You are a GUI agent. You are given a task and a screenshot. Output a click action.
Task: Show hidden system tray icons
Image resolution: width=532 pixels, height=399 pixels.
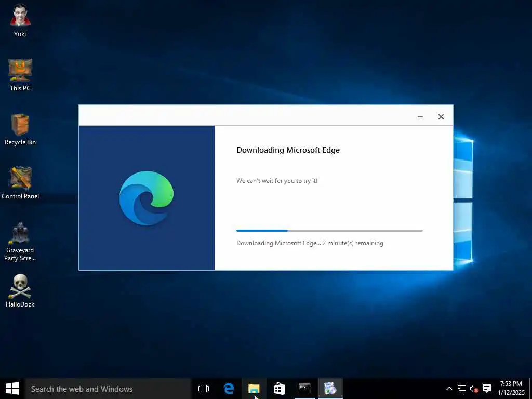pos(449,389)
